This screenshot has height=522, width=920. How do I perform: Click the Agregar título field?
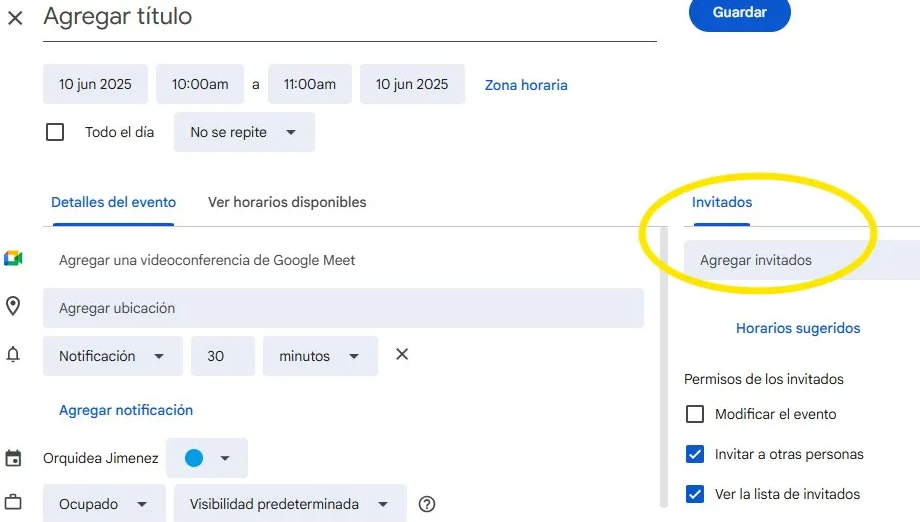pos(350,18)
